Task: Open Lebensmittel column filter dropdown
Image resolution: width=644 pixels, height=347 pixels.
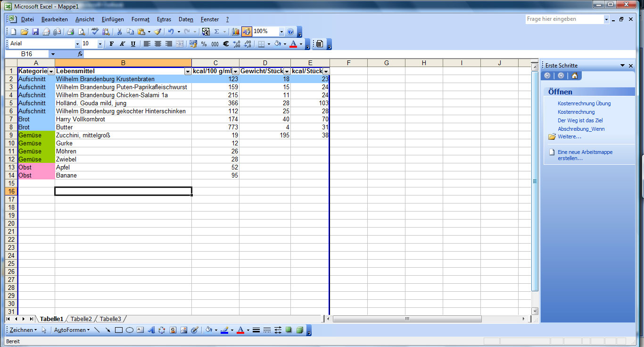Action: [x=188, y=71]
